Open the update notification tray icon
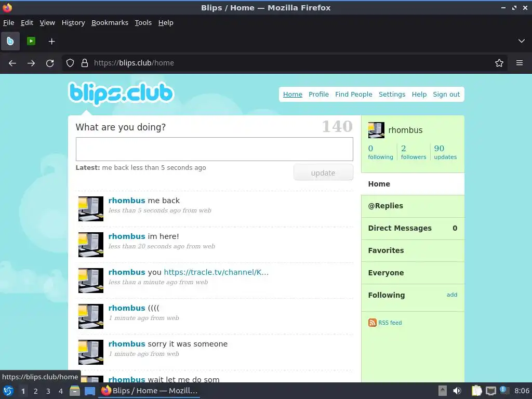 click(x=504, y=391)
